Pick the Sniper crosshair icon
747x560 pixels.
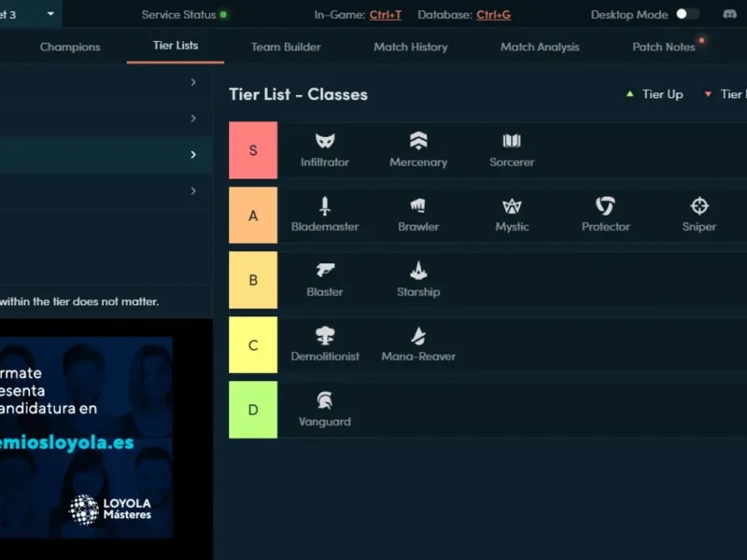coord(699,205)
